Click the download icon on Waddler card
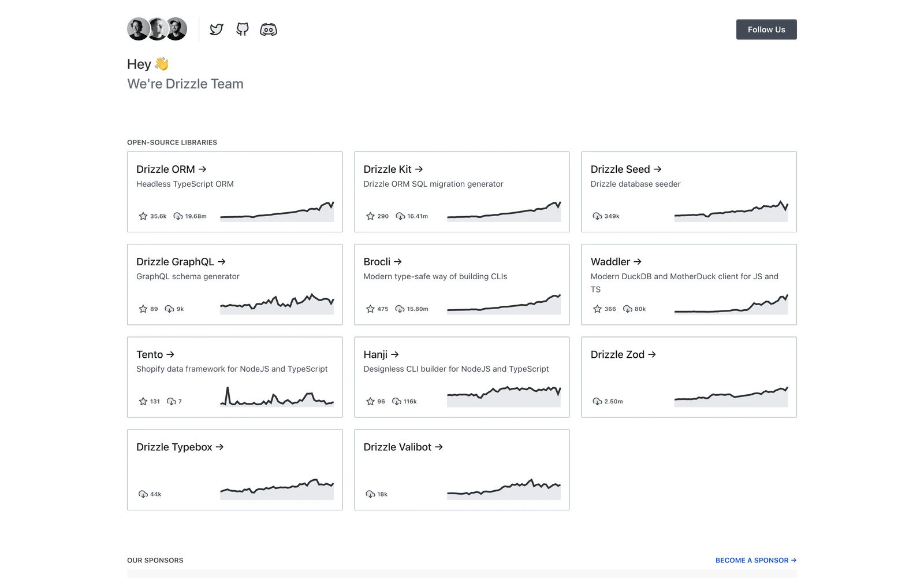The image size is (924, 578). coord(628,309)
